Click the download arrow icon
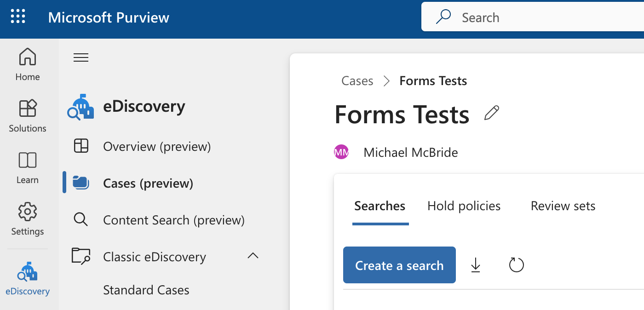 [476, 265]
